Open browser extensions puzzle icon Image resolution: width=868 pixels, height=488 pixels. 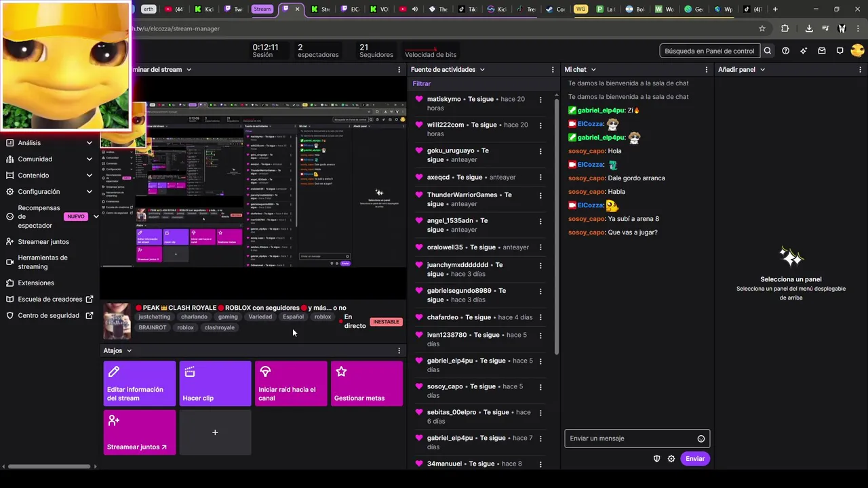click(x=785, y=28)
